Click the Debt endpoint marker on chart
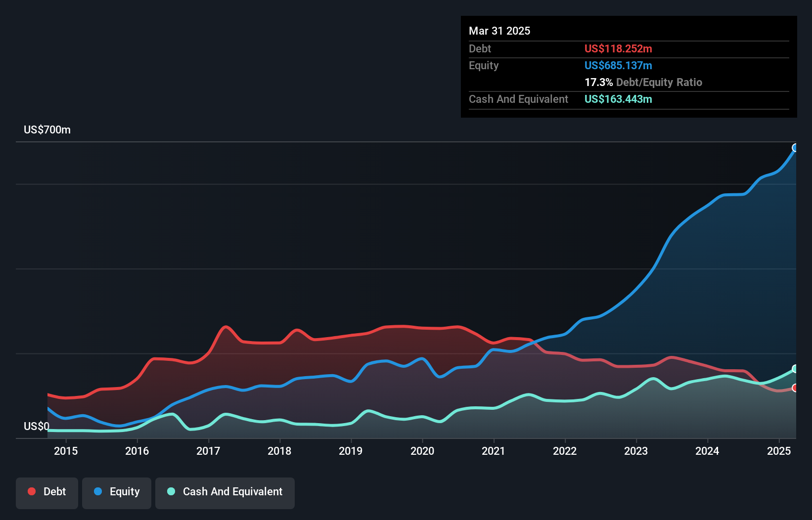This screenshot has height=520, width=812. [x=795, y=388]
